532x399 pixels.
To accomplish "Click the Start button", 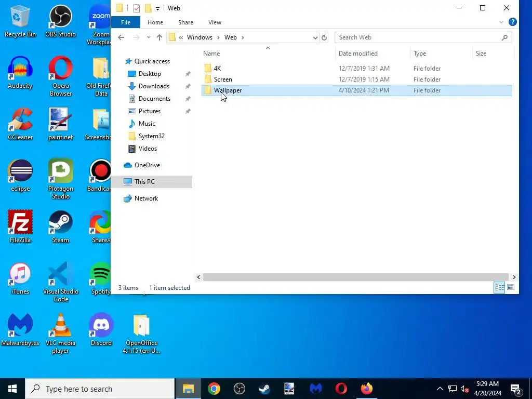I will pos(12,389).
